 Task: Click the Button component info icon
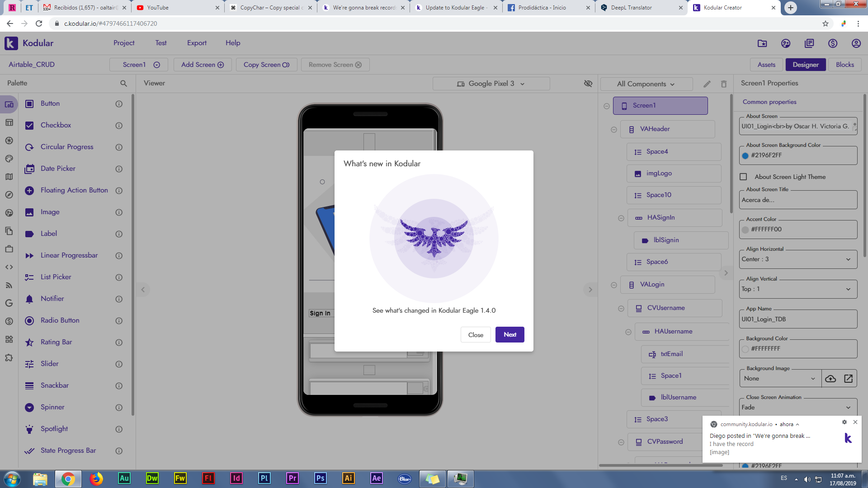coord(119,104)
